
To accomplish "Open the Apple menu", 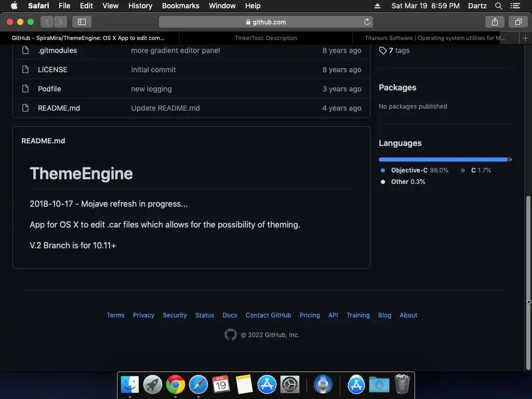I will tap(14, 5).
